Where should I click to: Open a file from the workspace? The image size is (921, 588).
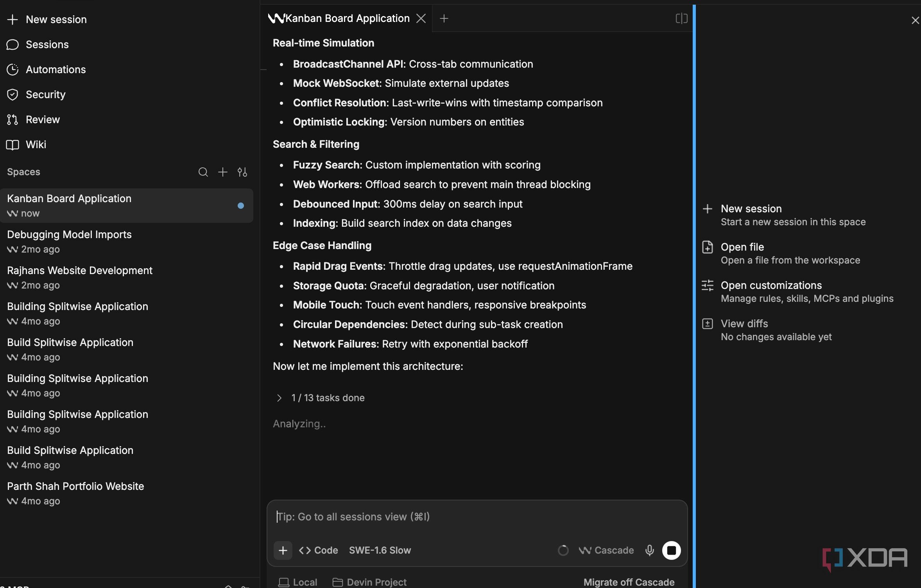781,253
